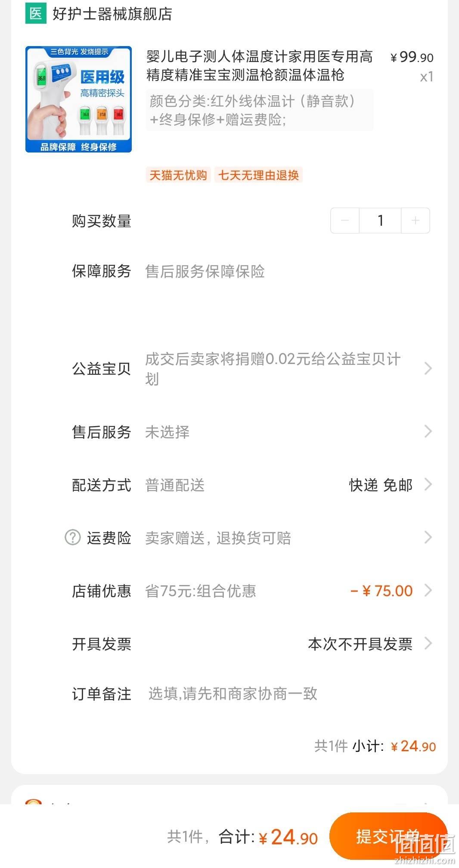Tap the 保障服务 after-sales insurance row

pyautogui.click(x=252, y=271)
